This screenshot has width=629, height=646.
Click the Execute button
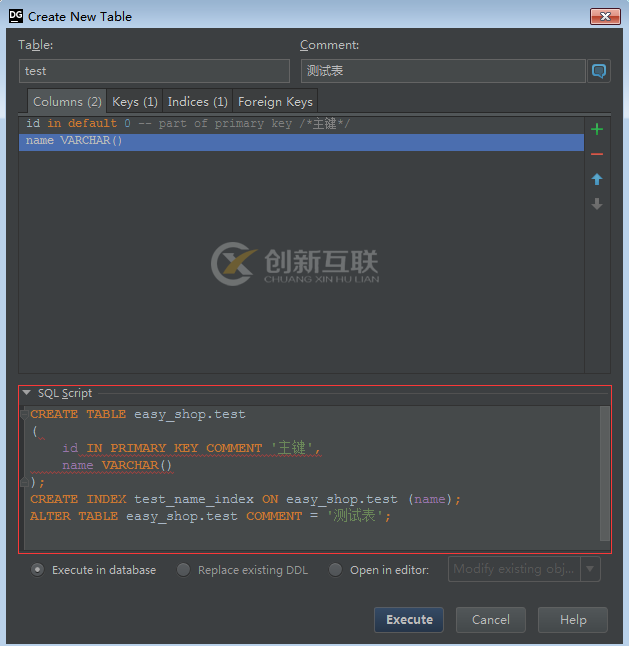pyautogui.click(x=409, y=620)
